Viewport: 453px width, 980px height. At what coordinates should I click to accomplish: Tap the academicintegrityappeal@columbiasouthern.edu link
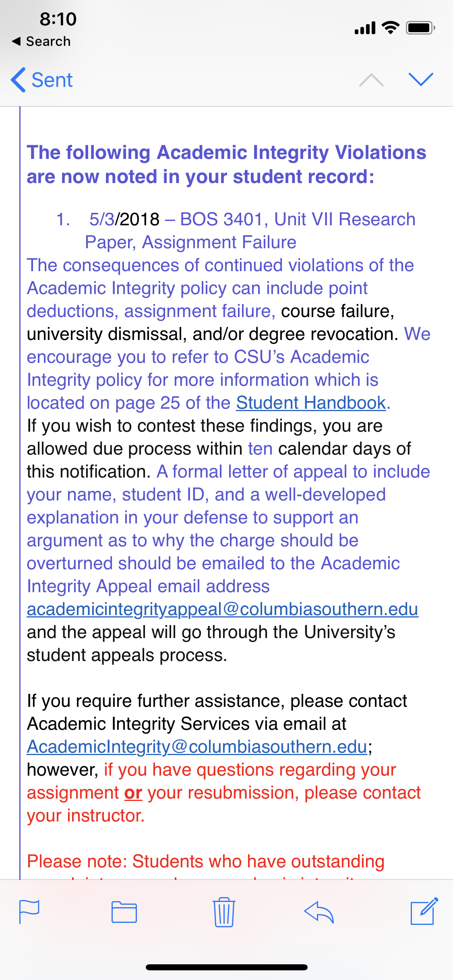point(222,609)
